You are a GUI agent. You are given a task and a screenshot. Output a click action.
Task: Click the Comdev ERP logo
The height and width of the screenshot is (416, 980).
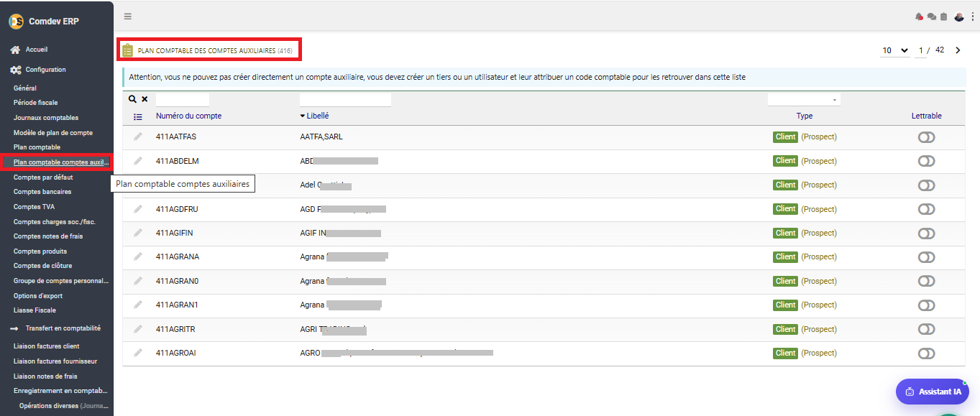(16, 22)
